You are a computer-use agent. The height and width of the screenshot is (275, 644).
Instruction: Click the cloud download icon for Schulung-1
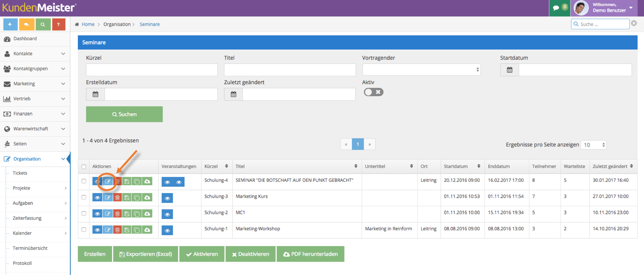point(147,230)
